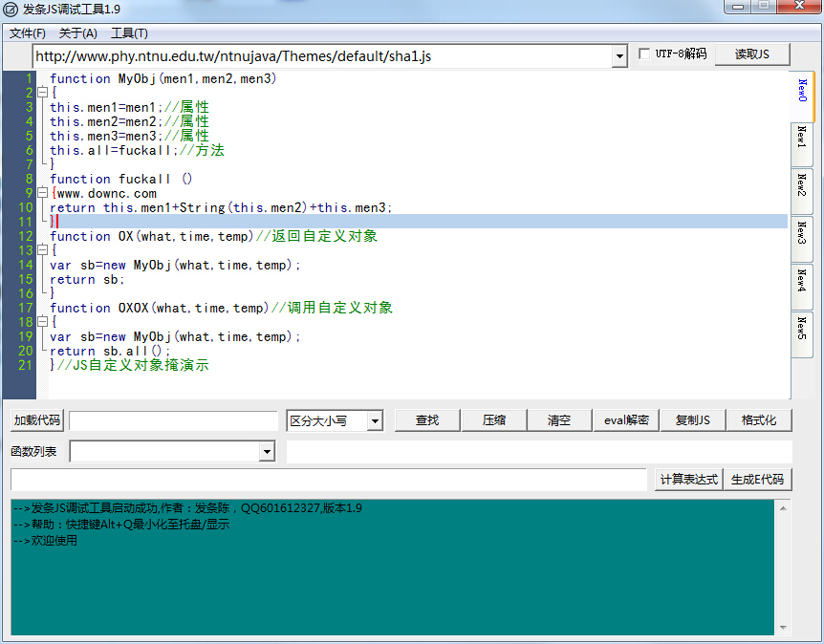Run the eval解密 decryption
The height and width of the screenshot is (644, 824).
coord(625,419)
